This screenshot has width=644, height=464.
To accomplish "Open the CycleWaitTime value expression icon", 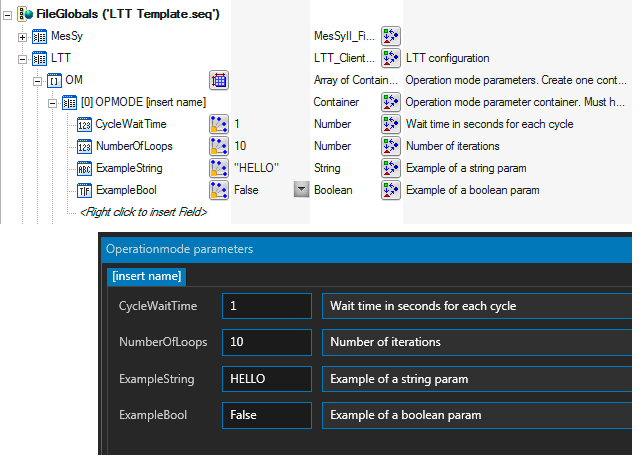I will tap(219, 124).
